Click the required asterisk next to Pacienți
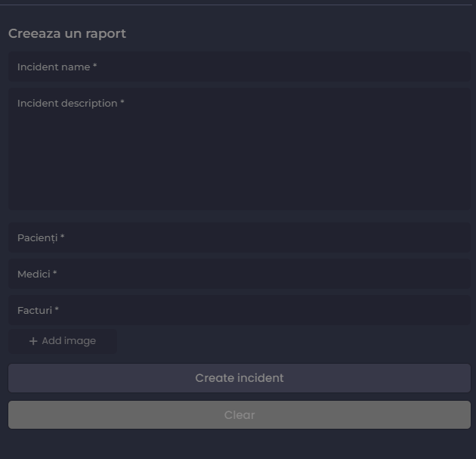The image size is (476, 459). (x=63, y=237)
